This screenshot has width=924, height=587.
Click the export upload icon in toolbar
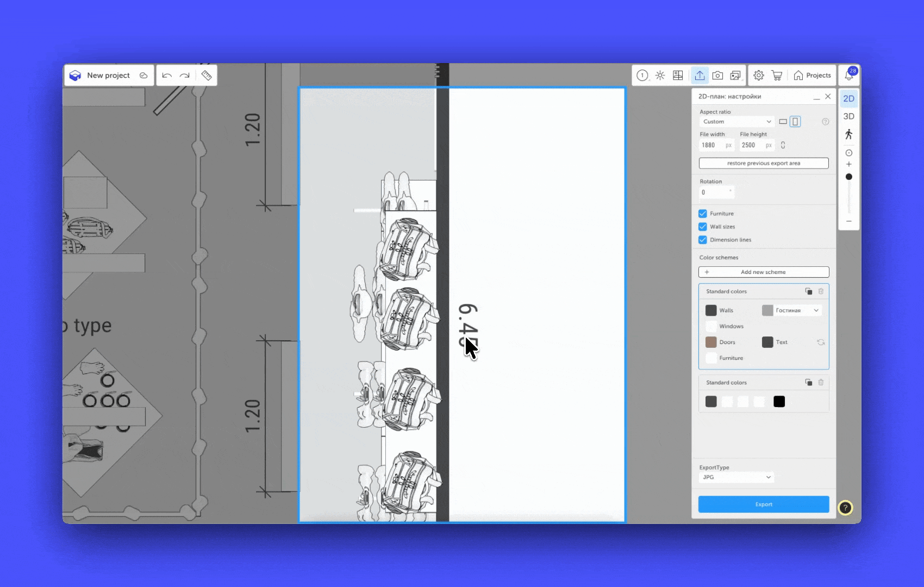tap(700, 76)
